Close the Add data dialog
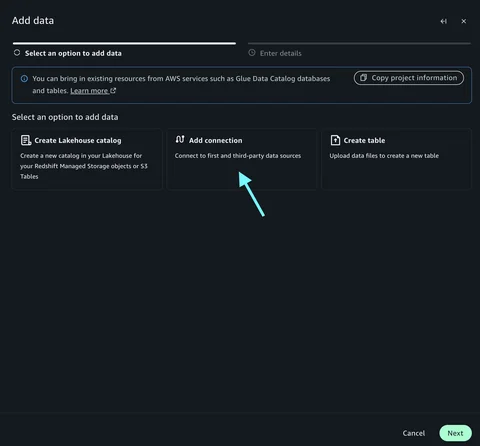The height and width of the screenshot is (446, 480). (x=464, y=21)
